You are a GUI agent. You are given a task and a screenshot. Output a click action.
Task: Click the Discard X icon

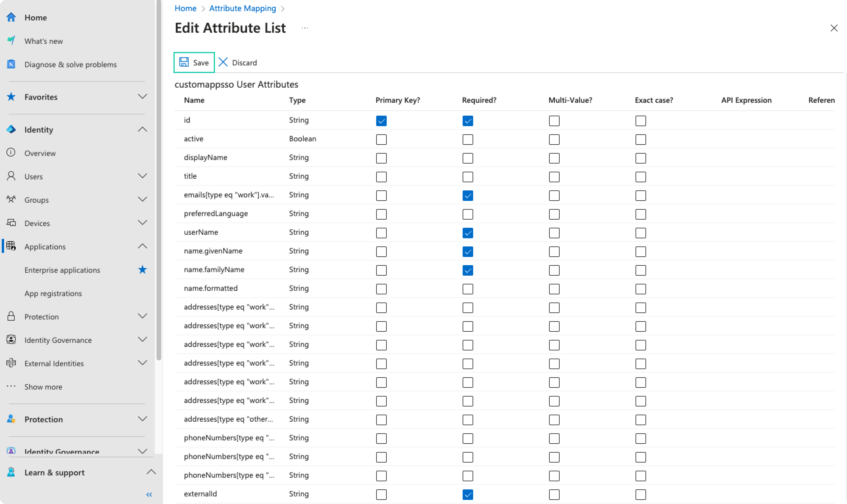223,62
